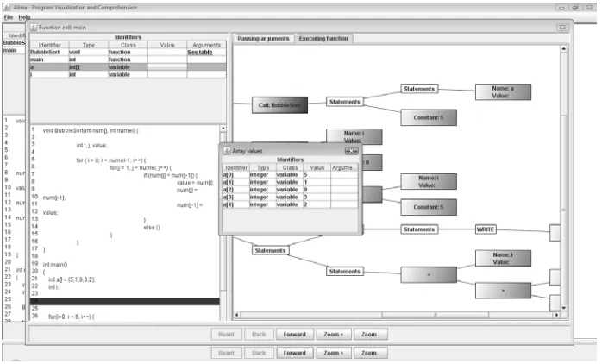This screenshot has height=364, width=602.
Task: Select the a[2] row in Array values
Action: [290, 190]
